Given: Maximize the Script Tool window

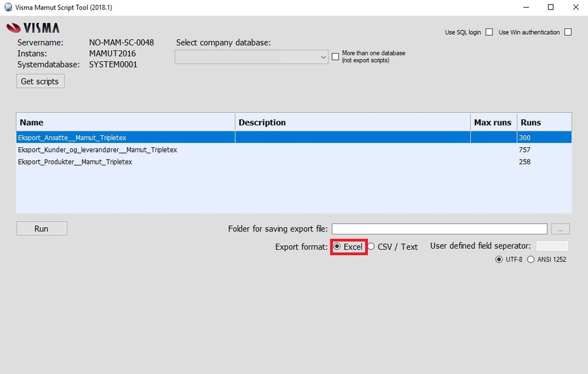Looking at the screenshot, I should tap(550, 7).
